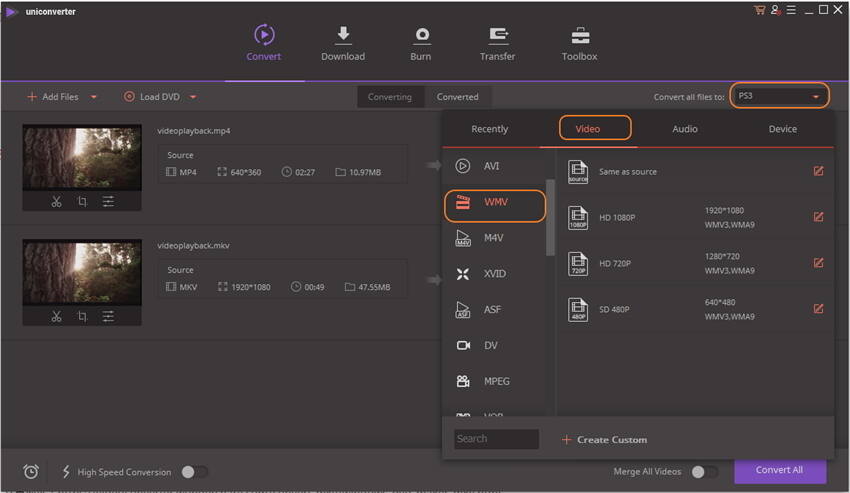850x493 pixels.
Task: Edit the SD 480P preset settings
Action: [819, 309]
